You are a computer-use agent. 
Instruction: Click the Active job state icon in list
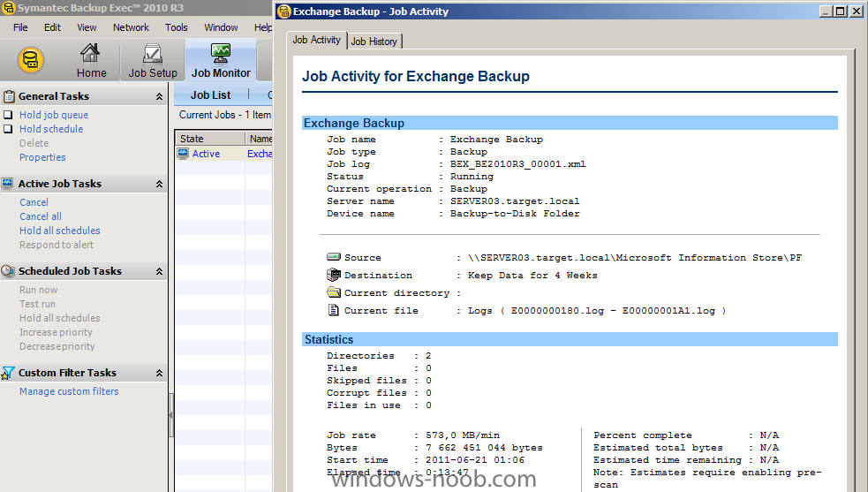pos(184,154)
